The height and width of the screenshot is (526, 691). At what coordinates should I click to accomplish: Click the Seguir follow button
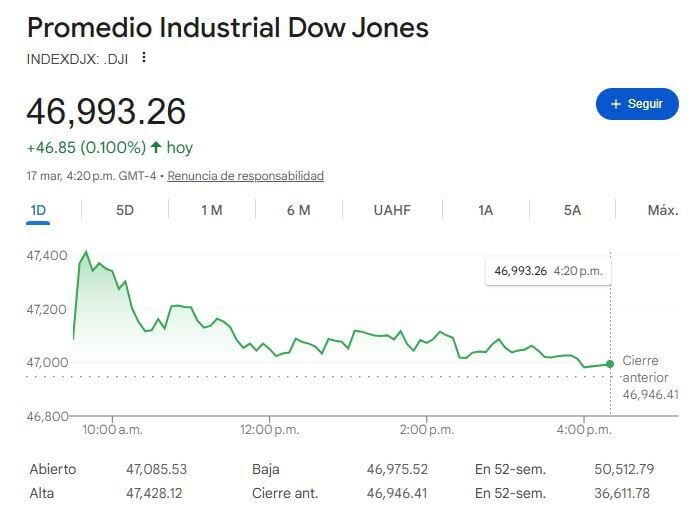click(636, 104)
